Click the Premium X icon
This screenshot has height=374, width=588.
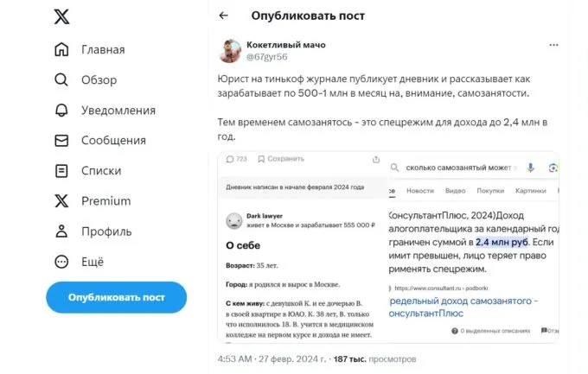point(61,200)
